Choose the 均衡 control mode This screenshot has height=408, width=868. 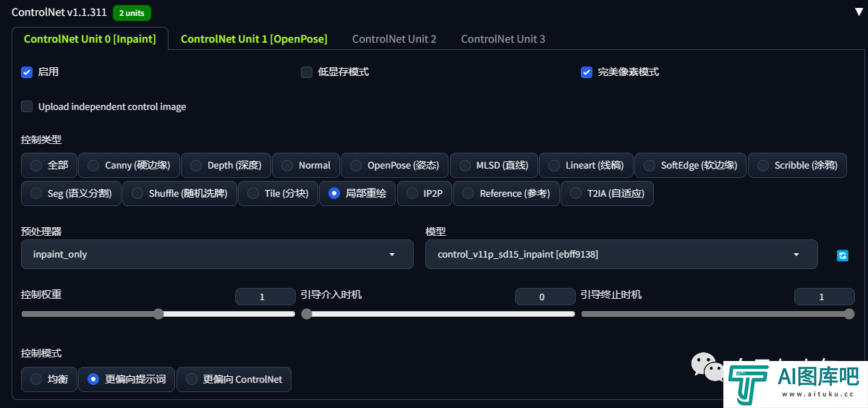coord(48,379)
